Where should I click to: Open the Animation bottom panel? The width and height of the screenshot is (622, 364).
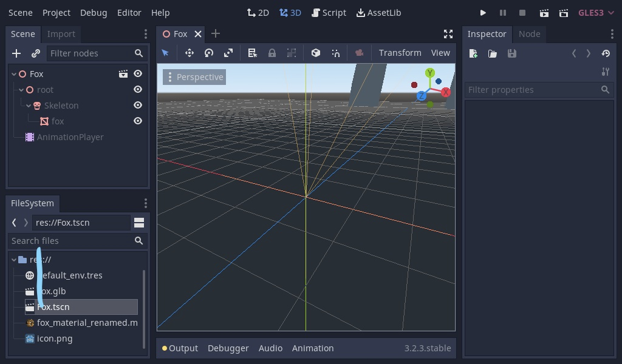[313, 348]
